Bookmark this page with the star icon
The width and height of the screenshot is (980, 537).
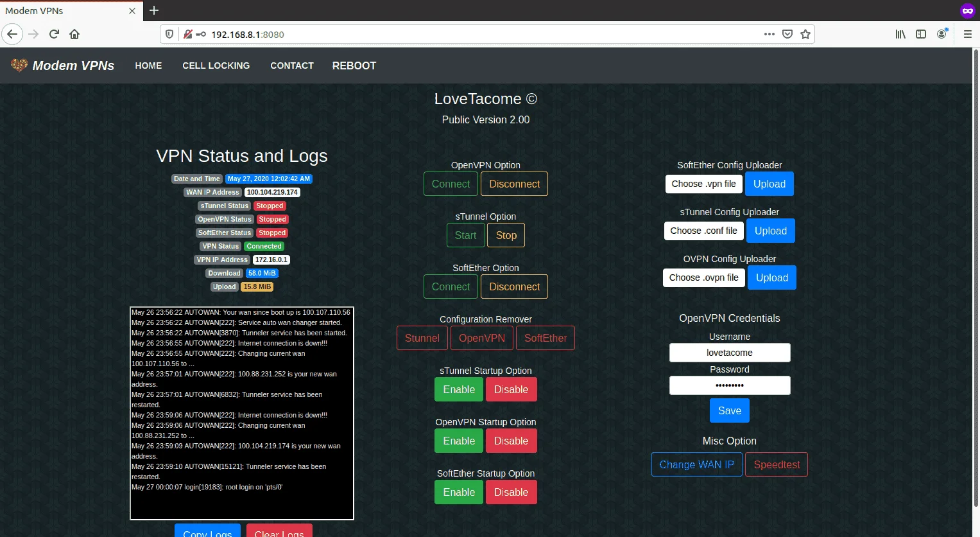pyautogui.click(x=805, y=34)
